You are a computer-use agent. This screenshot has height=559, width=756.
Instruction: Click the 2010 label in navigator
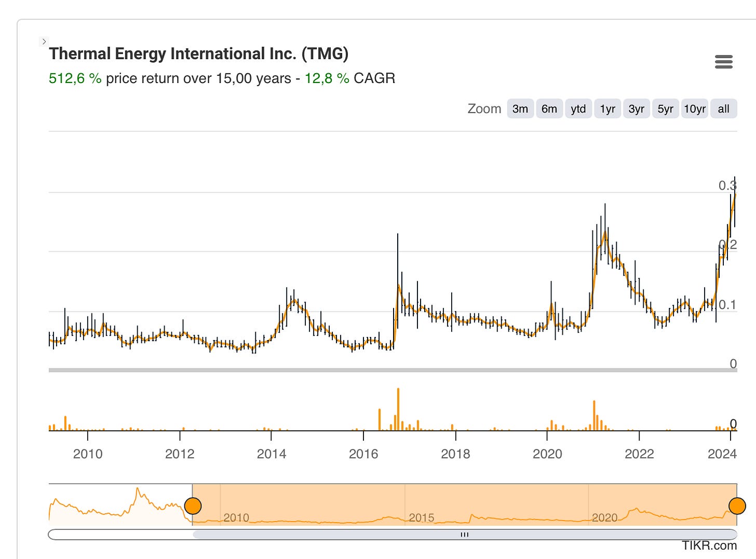236,517
